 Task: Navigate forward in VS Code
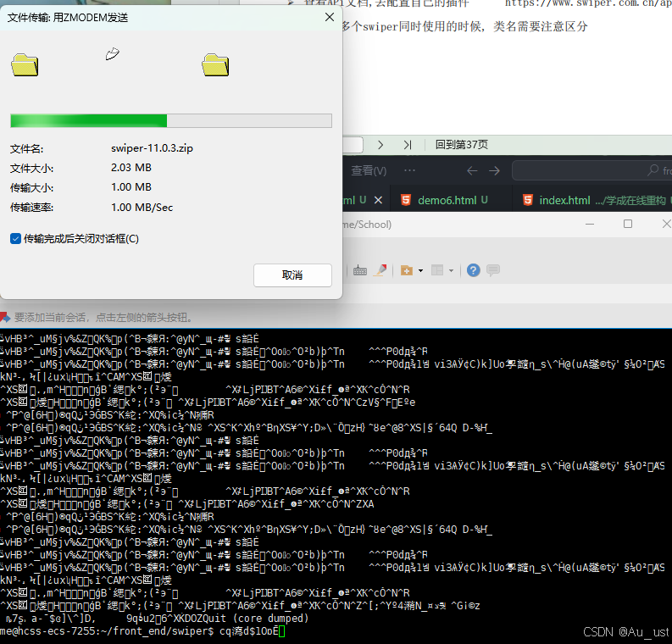pos(494,170)
